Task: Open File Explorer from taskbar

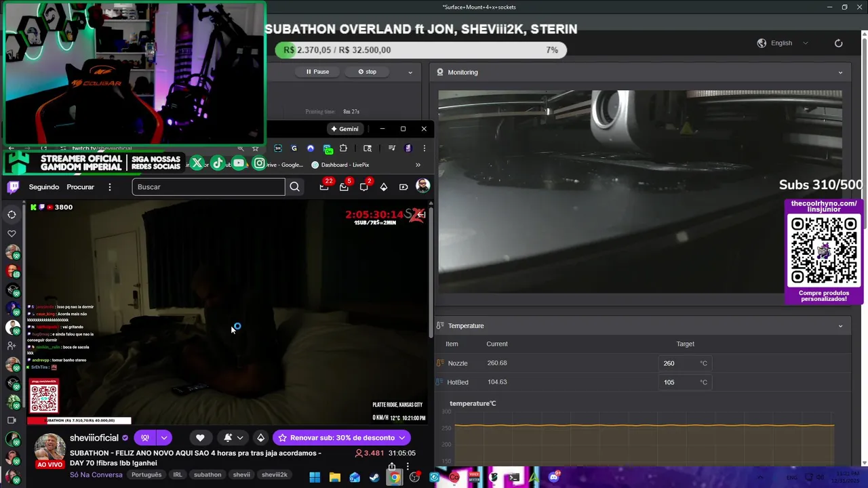Action: [x=335, y=477]
